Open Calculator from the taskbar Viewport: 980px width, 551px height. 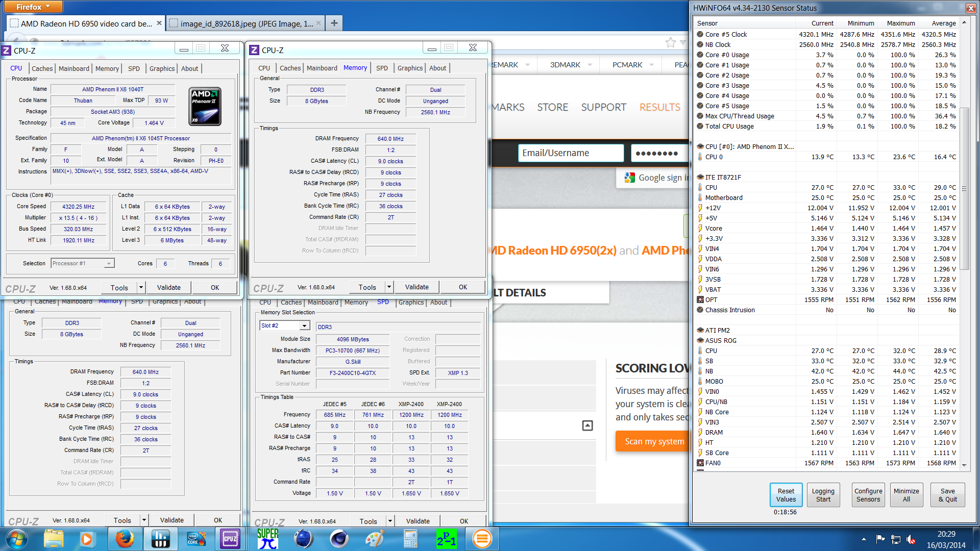coord(410,538)
